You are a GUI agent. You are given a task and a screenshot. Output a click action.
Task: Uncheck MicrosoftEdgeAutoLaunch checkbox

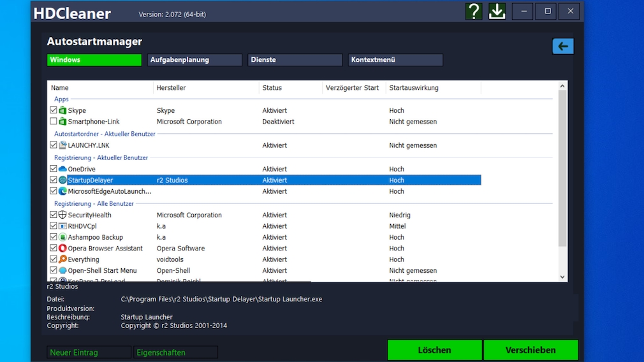point(54,191)
